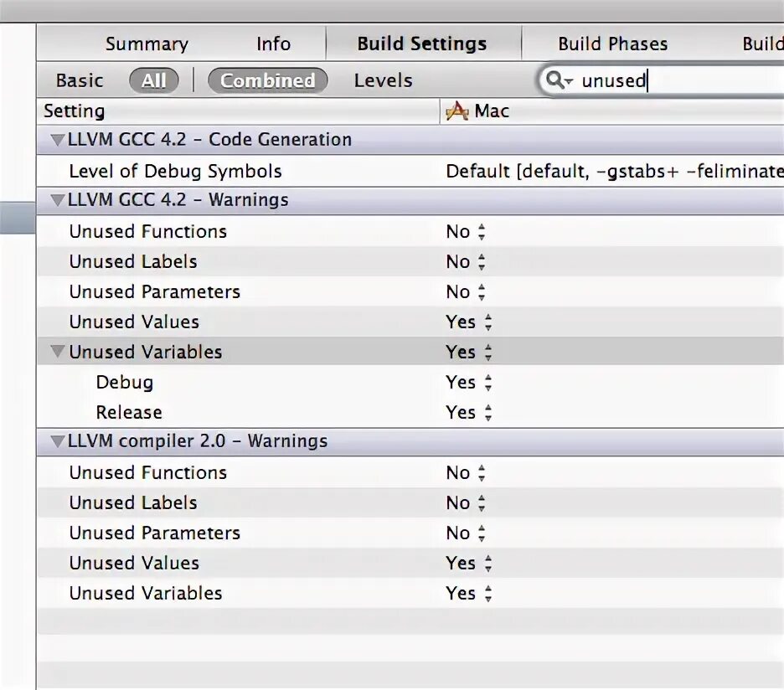Select GCC 4.2 Unused Labels setting name
The width and height of the screenshot is (784, 690).
point(133,261)
